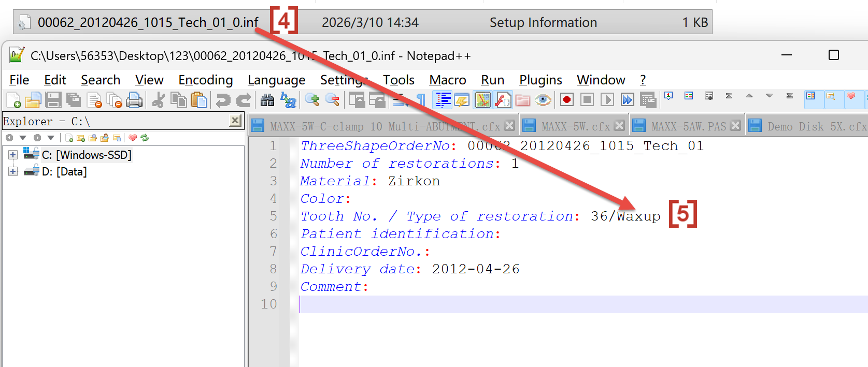
Task: Expand the C: [Windows-SSD] drive node
Action: point(13,155)
